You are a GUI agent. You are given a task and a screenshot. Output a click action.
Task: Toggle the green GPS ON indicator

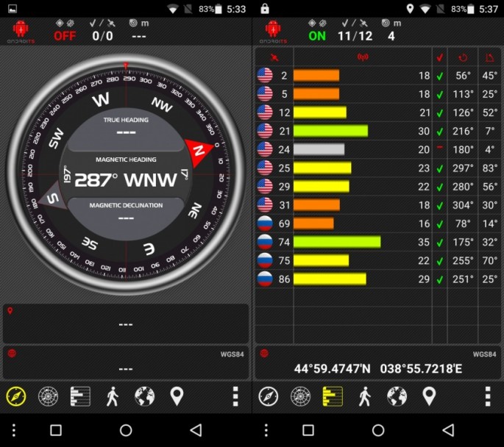(317, 35)
